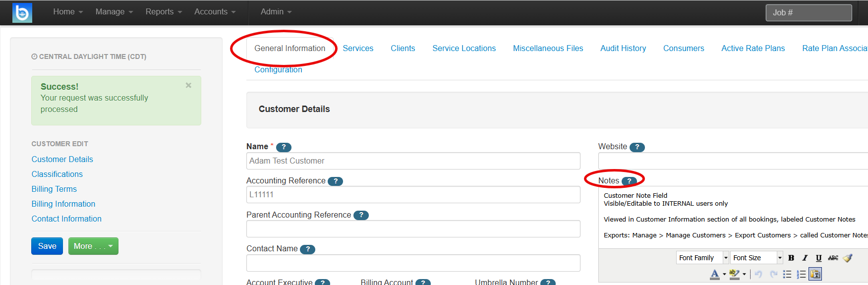Open the Font Size dropdown
868x285 pixels.
coord(756,258)
